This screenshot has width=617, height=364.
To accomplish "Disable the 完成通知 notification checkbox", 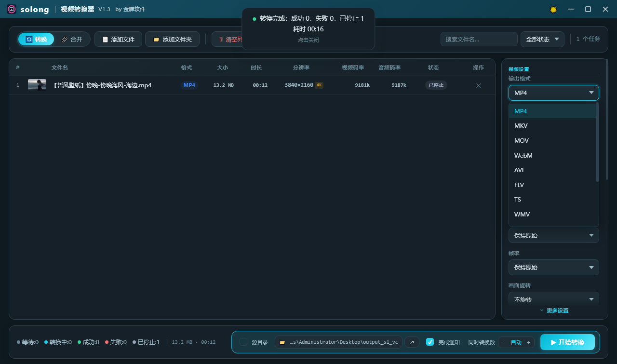I will [x=429, y=342].
